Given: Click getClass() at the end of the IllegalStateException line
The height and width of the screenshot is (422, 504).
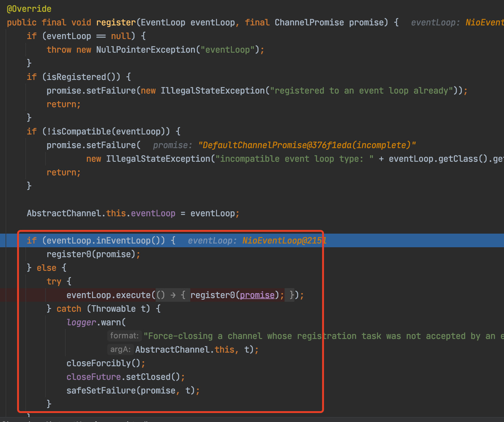Looking at the screenshot, I should [x=463, y=159].
